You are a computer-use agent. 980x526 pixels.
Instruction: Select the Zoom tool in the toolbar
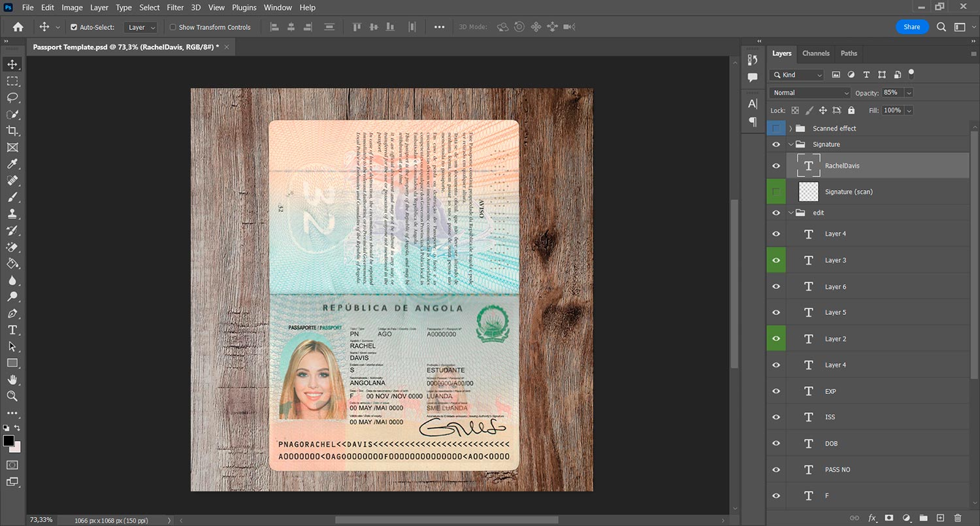coord(12,397)
